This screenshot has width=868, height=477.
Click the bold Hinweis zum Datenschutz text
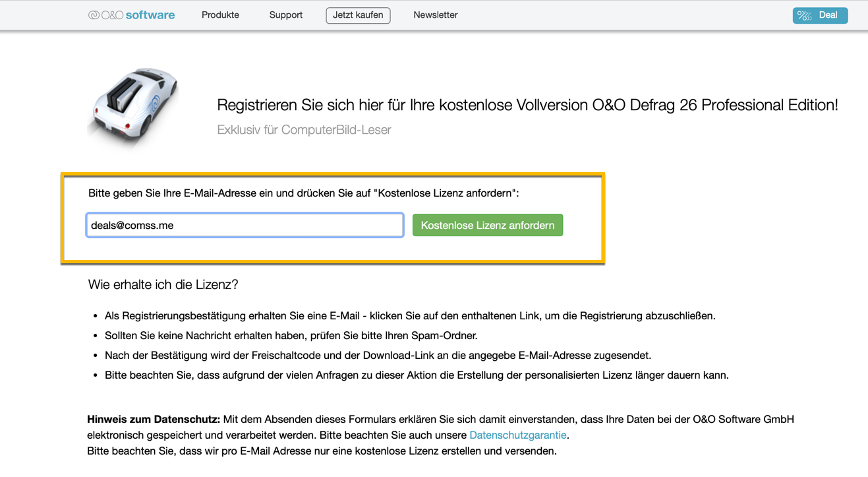[154, 420]
